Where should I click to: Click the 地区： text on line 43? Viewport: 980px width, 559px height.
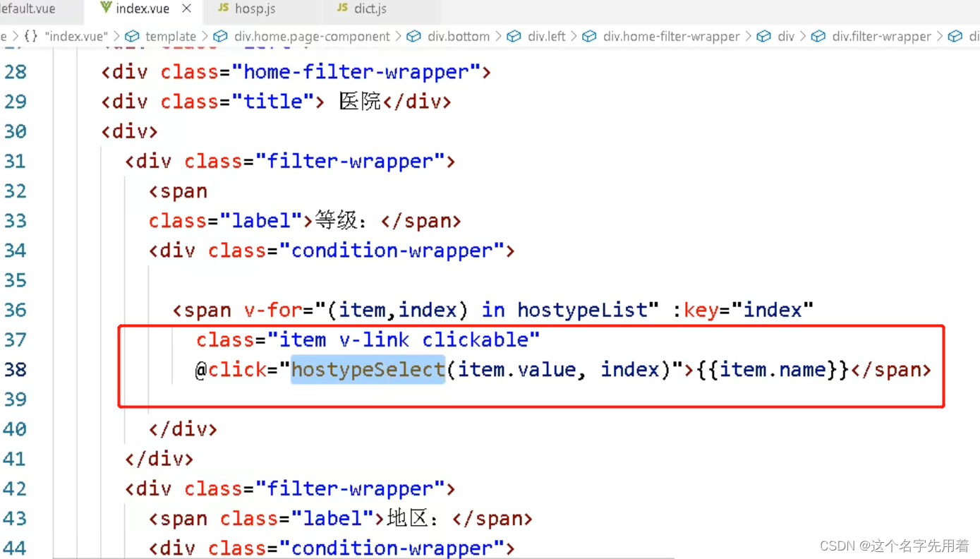[413, 518]
